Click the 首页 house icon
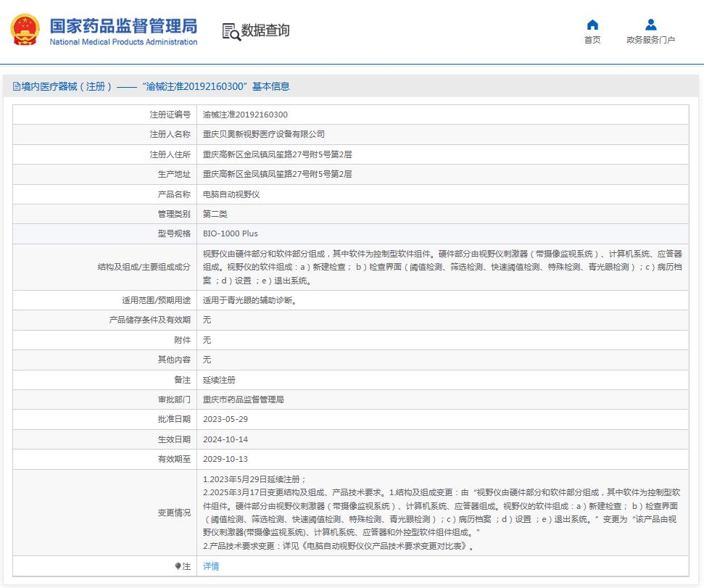The height and width of the screenshot is (588, 704). [x=592, y=25]
